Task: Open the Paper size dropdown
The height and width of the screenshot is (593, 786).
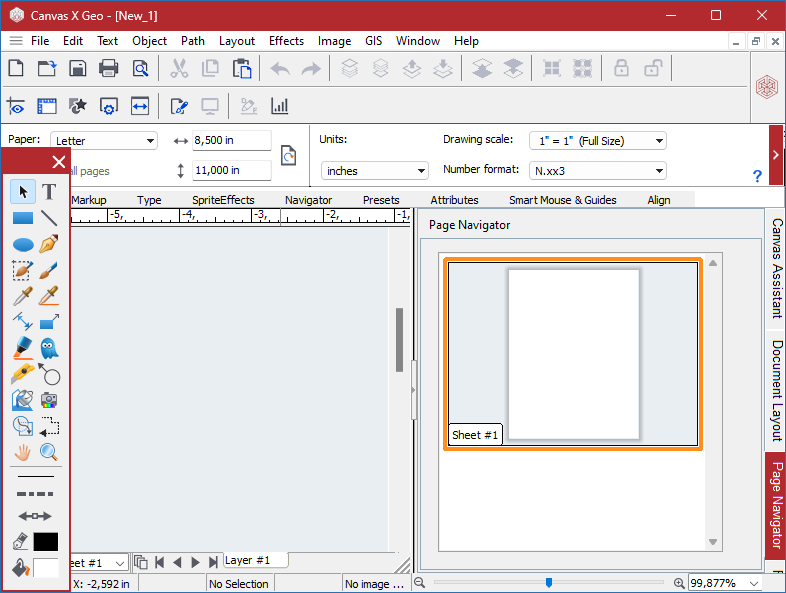Action: point(104,141)
